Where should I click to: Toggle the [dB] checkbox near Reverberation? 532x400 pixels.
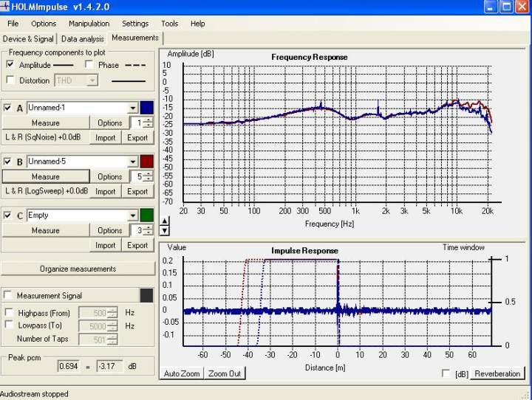pyautogui.click(x=446, y=373)
